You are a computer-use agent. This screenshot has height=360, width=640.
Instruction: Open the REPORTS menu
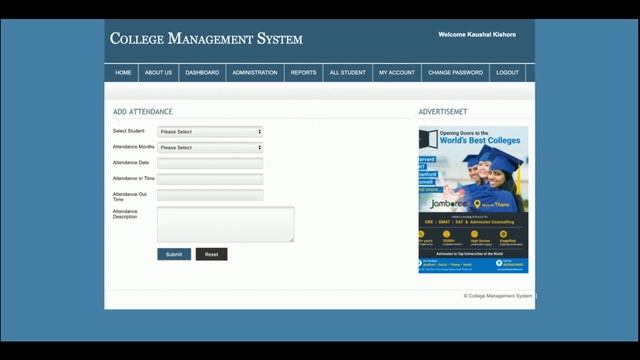point(303,73)
